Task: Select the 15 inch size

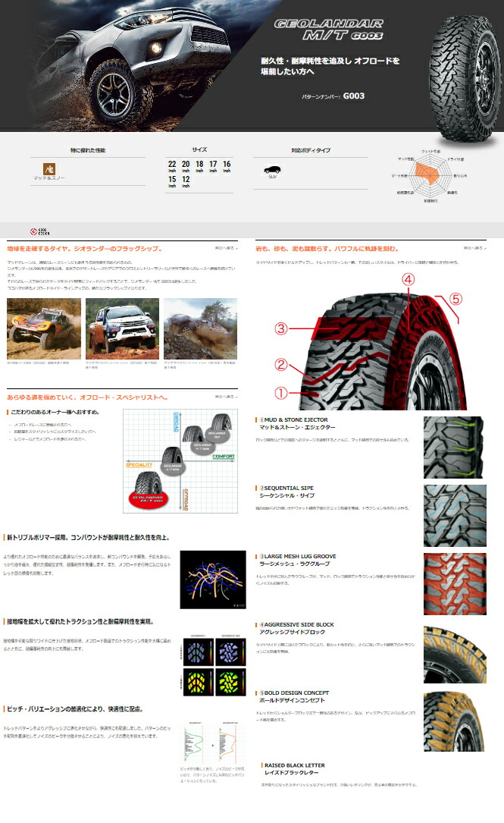Action: click(x=172, y=181)
